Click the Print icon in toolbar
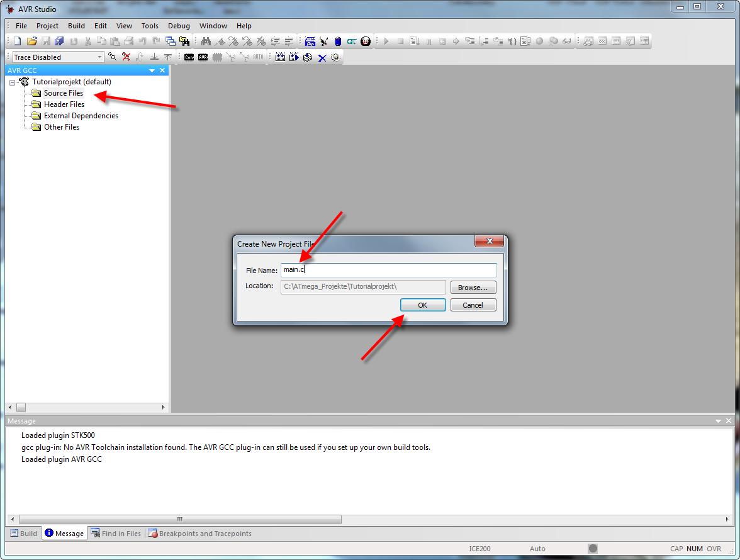The width and height of the screenshot is (740, 560). point(129,42)
